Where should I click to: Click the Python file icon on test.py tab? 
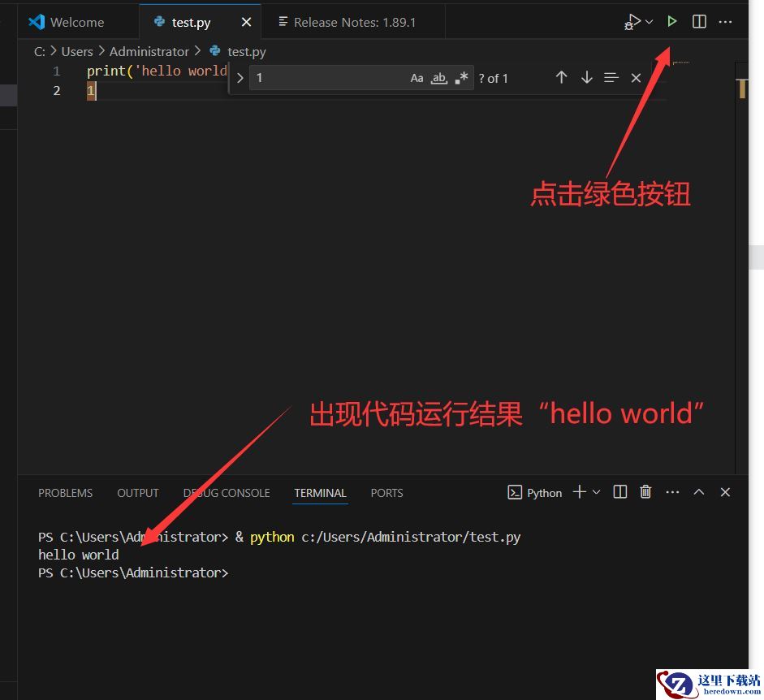click(159, 21)
